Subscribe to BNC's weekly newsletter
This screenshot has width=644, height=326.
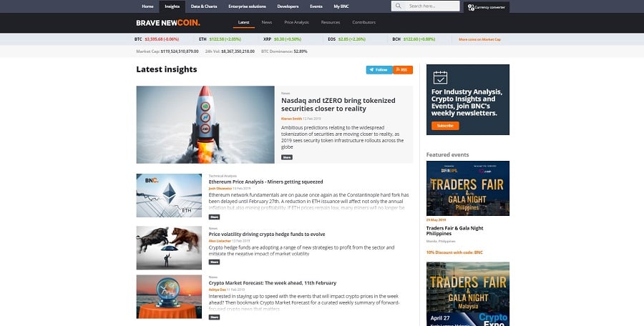pos(444,126)
